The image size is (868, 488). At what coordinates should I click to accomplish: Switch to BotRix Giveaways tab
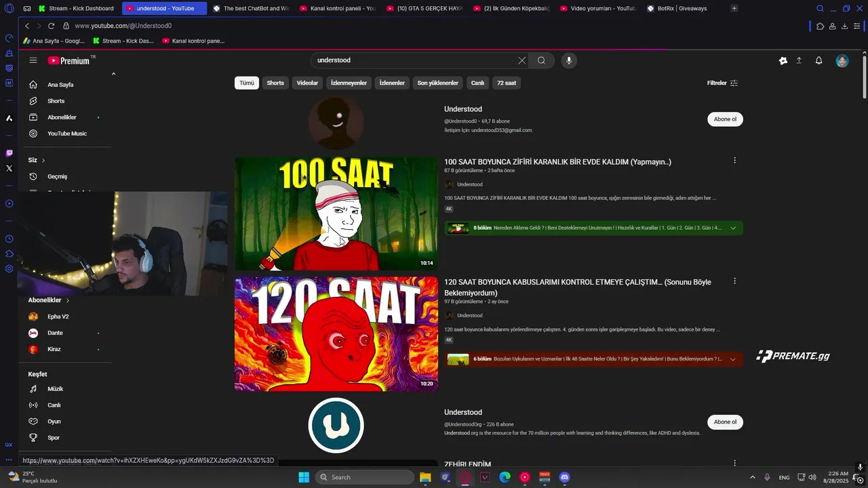[x=684, y=8]
